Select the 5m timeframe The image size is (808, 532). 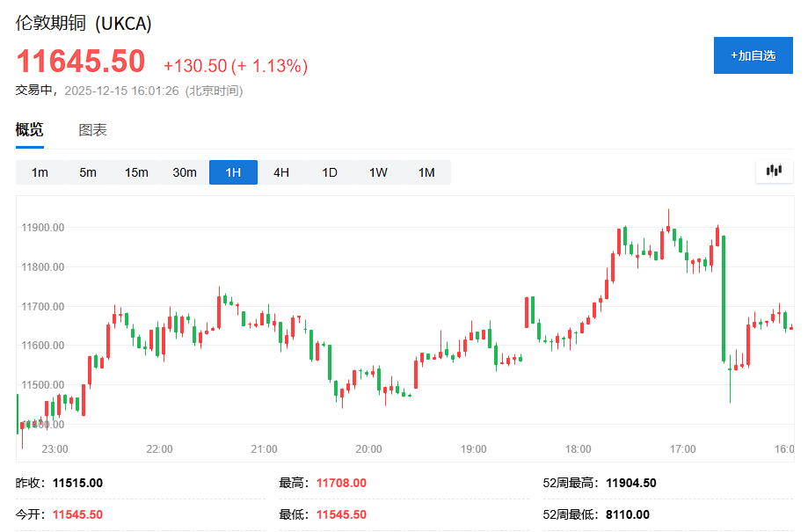point(87,172)
